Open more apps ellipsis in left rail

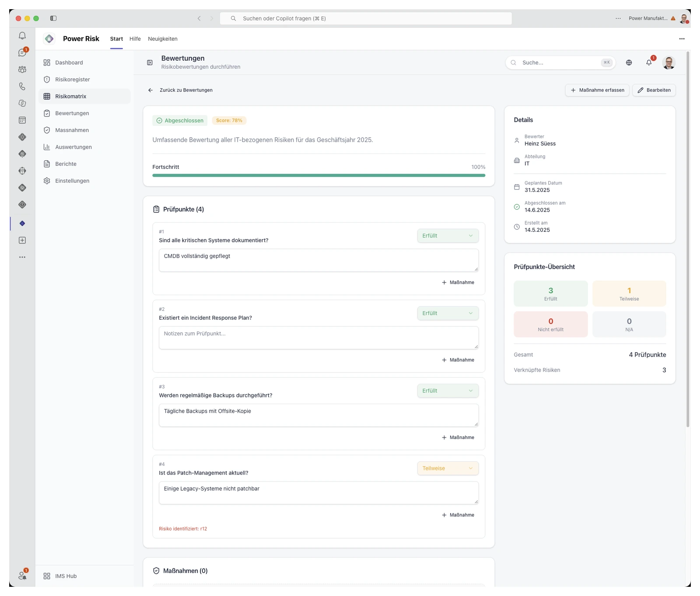(x=22, y=257)
